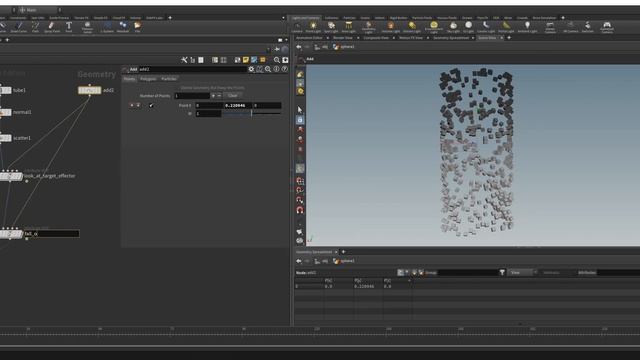Select the File shelf tool
640x360 pixels.
(138, 27)
